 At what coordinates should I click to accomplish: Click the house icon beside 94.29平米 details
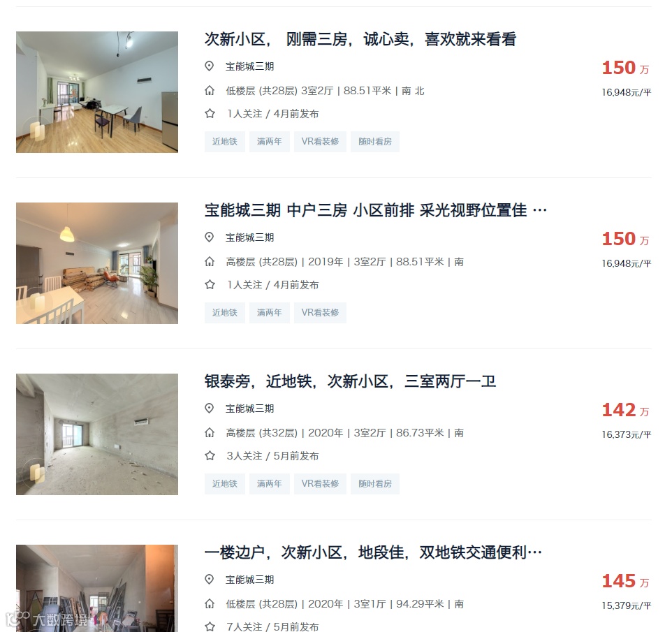[210, 604]
